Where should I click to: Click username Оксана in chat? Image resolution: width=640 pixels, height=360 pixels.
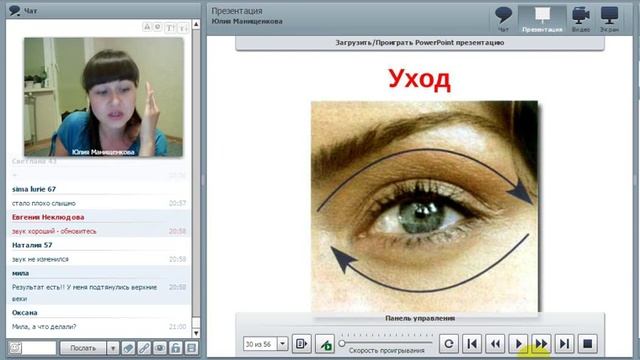click(x=25, y=313)
